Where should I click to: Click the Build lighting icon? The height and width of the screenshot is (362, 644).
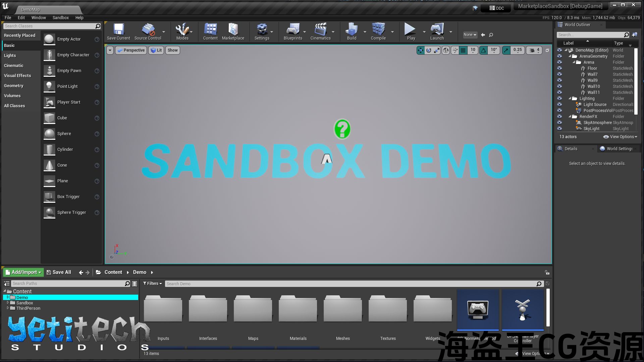pos(352,30)
